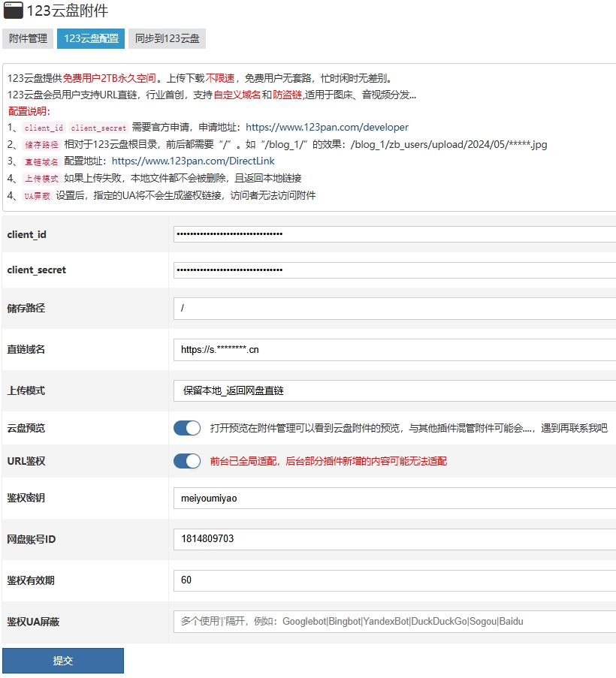Click the 上传模式 row label

point(26,391)
